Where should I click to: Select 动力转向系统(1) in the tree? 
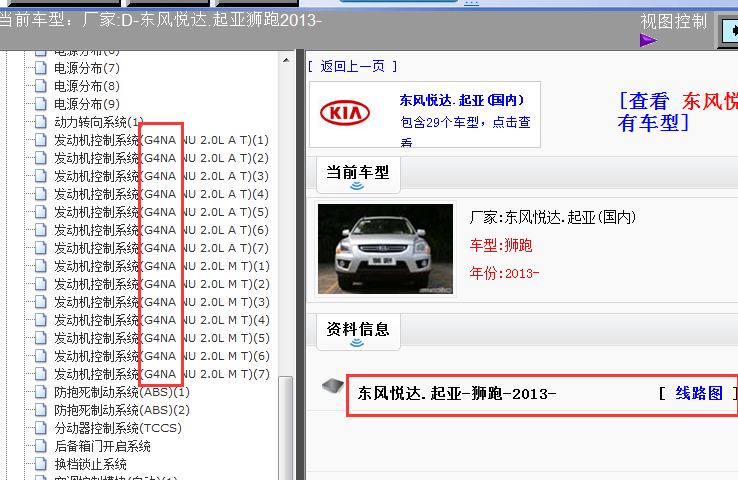coord(99,122)
